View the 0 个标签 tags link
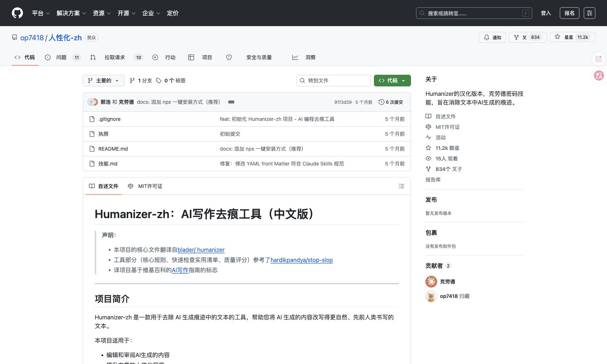 coord(171,81)
